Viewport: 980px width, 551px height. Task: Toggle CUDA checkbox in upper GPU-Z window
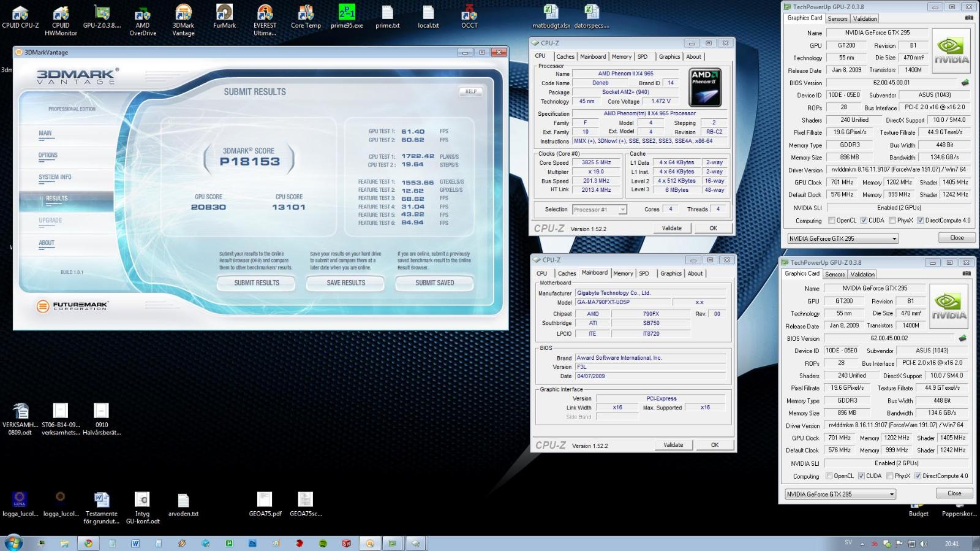click(864, 221)
